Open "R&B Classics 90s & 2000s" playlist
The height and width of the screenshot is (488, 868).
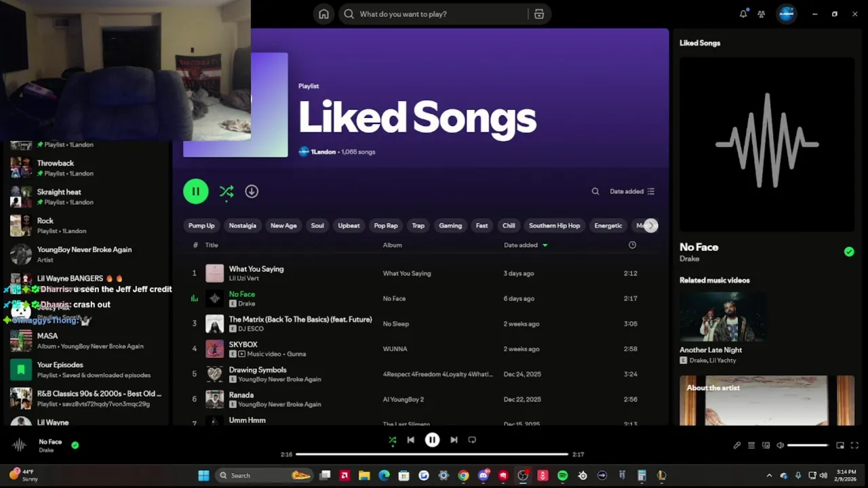85,399
